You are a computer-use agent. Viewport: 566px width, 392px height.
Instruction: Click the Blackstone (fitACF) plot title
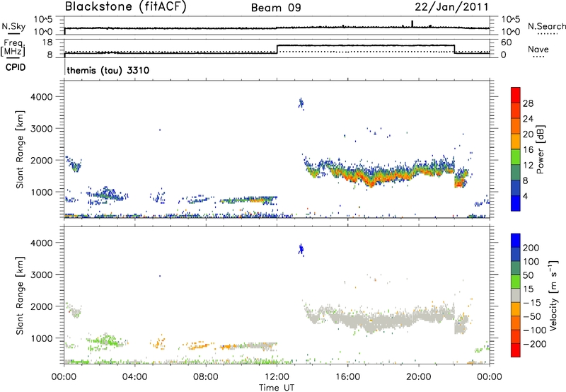[x=126, y=7]
